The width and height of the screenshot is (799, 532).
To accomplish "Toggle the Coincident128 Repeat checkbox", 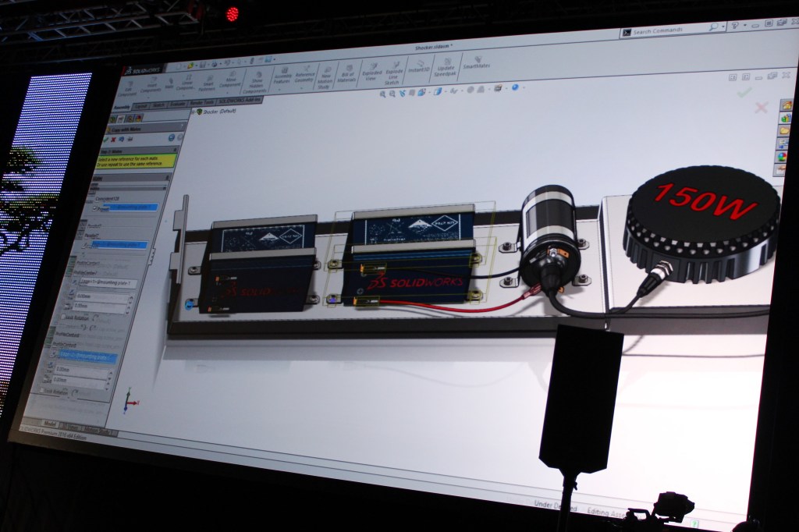I will [93, 207].
